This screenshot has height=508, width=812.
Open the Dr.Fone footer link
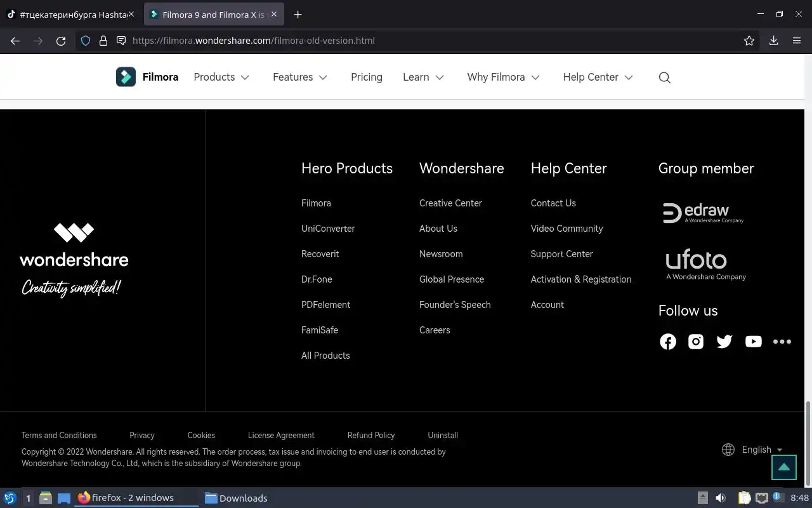(317, 279)
